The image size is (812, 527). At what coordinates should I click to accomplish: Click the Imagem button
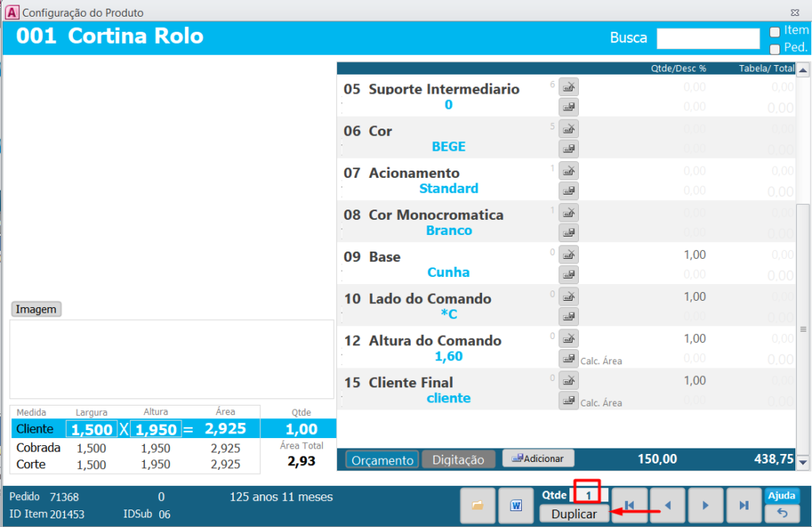pos(36,310)
